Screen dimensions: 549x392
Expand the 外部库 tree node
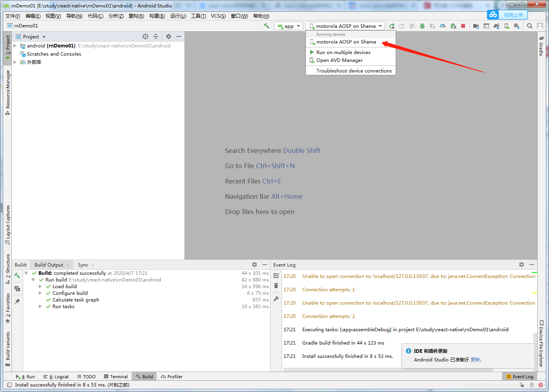[15, 62]
